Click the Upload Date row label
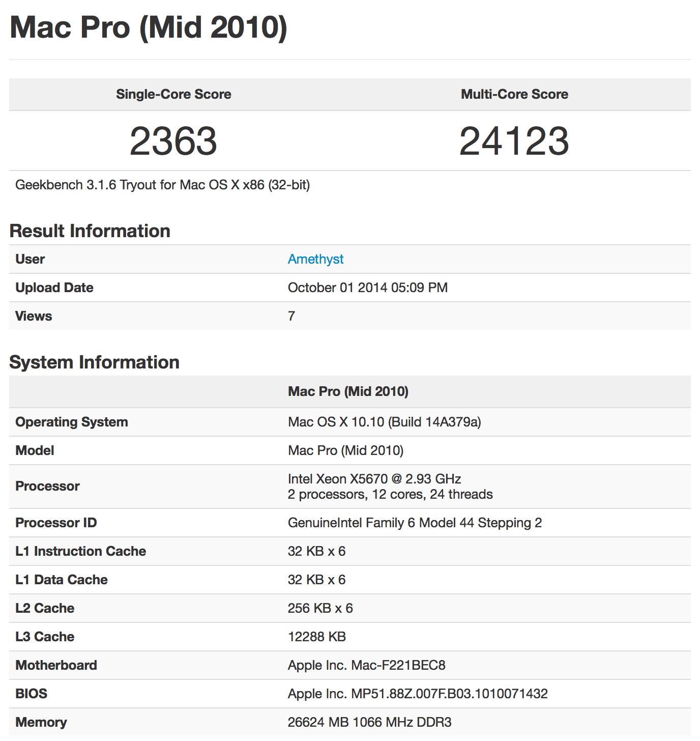Screen dimensions: 700x741 click(x=54, y=288)
